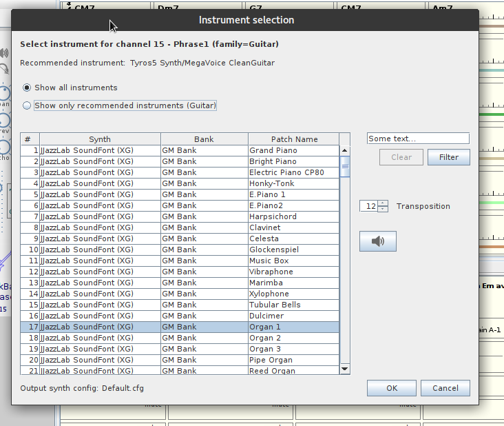Screen dimensions: 504x426
Task: Select Reed Organ patch row
Action: [180, 370]
